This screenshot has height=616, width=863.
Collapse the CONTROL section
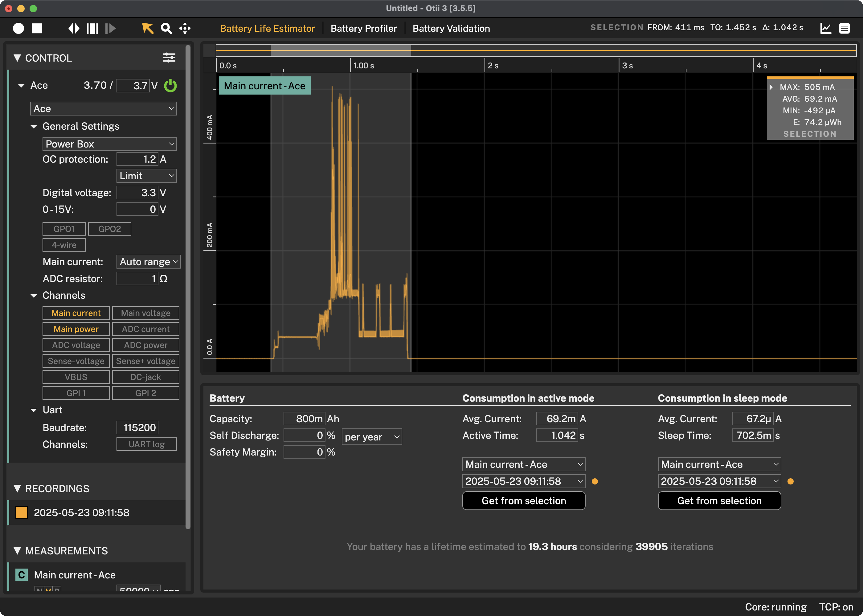[17, 58]
